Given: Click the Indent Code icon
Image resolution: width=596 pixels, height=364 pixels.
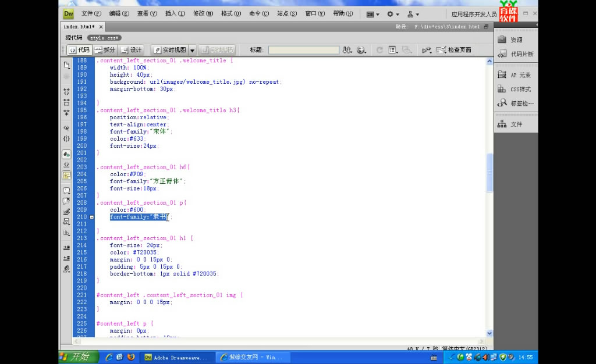Looking at the screenshot, I should [66, 248].
